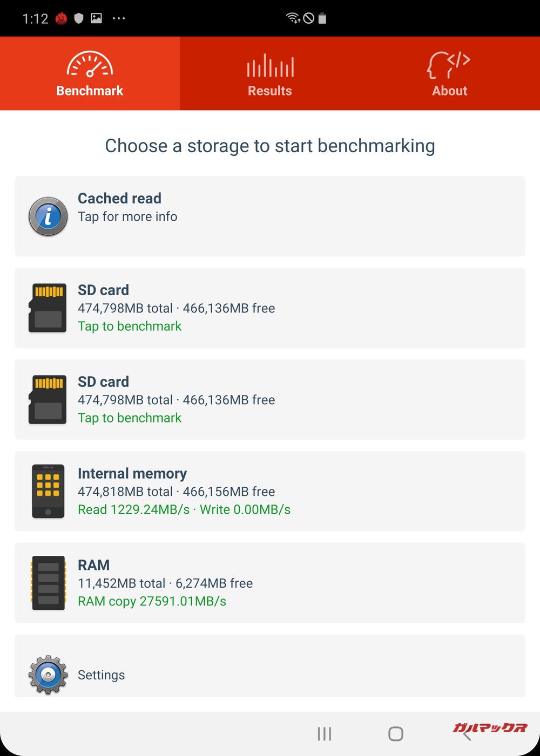The width and height of the screenshot is (540, 756).
Task: Tap the RAM chip icon
Action: coord(48,583)
